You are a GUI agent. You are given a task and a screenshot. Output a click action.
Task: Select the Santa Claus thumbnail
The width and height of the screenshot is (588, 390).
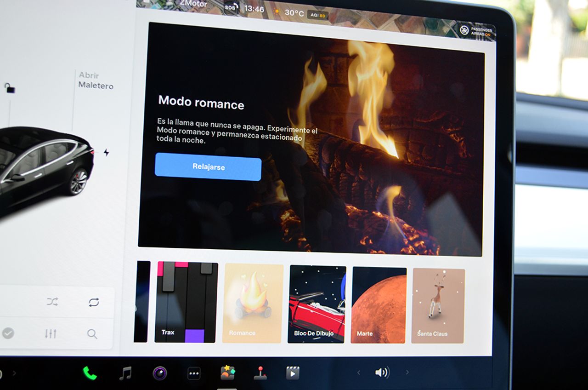click(x=438, y=306)
